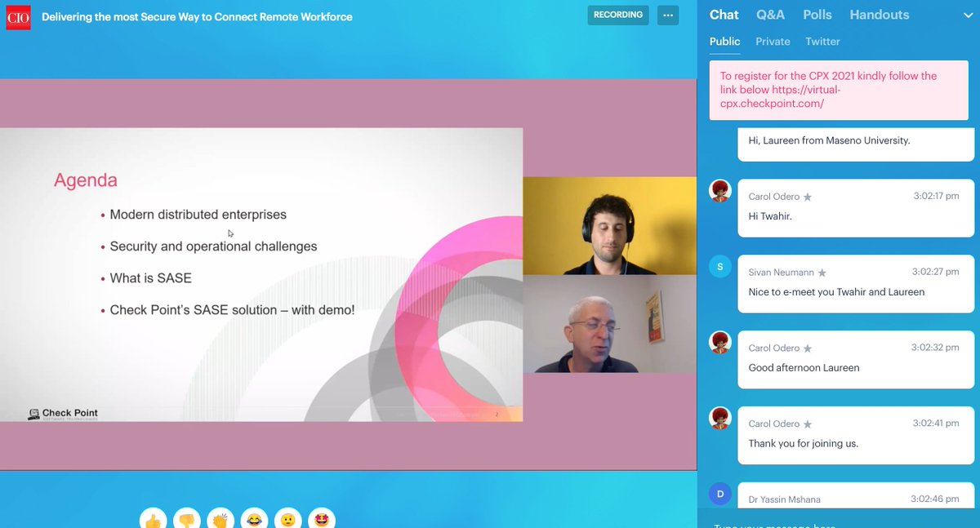Send a laughing face reaction
This screenshot has width=980, height=528.
(254, 518)
